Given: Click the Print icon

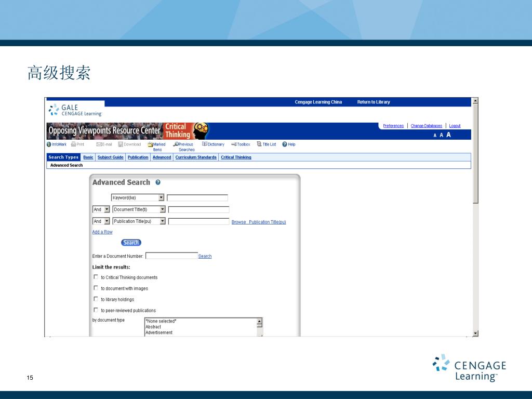Looking at the screenshot, I should point(73,144).
